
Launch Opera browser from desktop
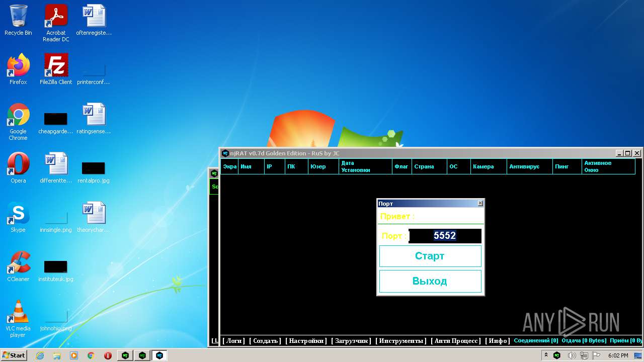(18, 168)
